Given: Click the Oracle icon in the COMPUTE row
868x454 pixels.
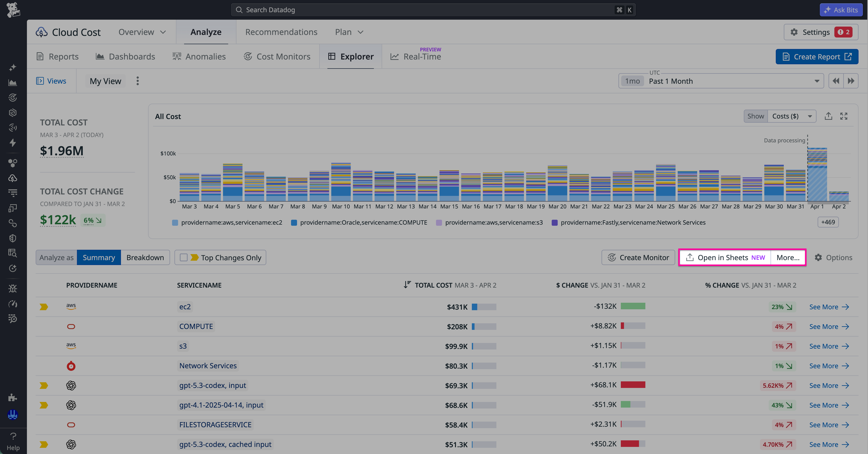Looking at the screenshot, I should coord(71,326).
